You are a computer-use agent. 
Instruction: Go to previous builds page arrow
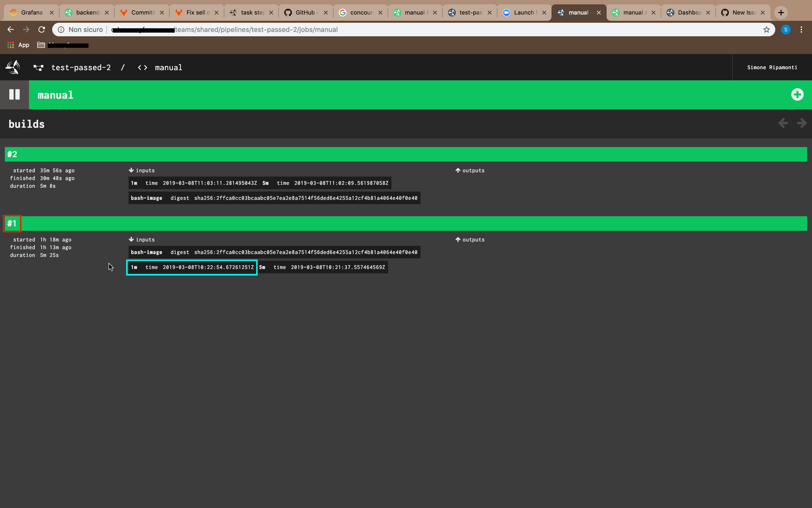click(x=783, y=123)
